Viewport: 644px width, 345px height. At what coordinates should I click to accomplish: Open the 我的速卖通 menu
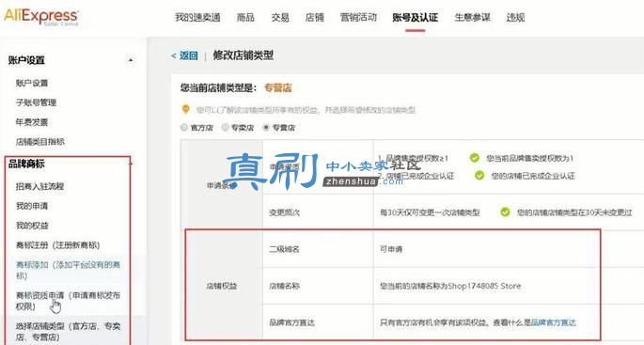tap(198, 18)
